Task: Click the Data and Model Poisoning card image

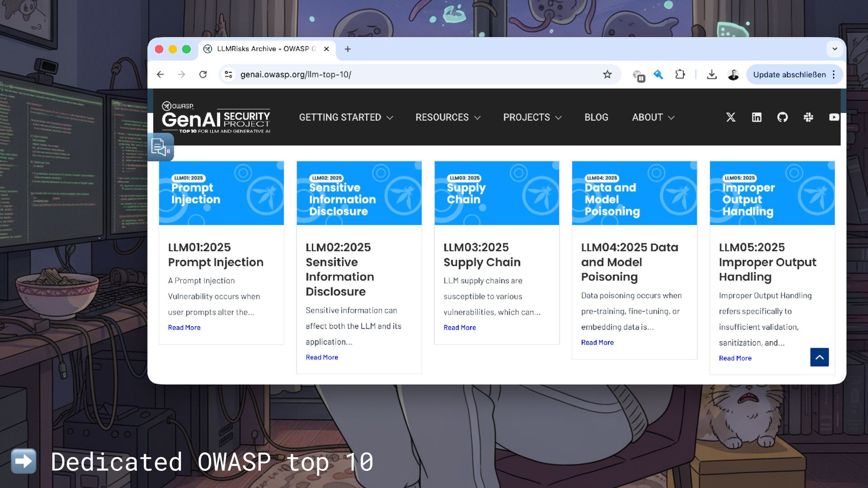Action: tap(634, 193)
